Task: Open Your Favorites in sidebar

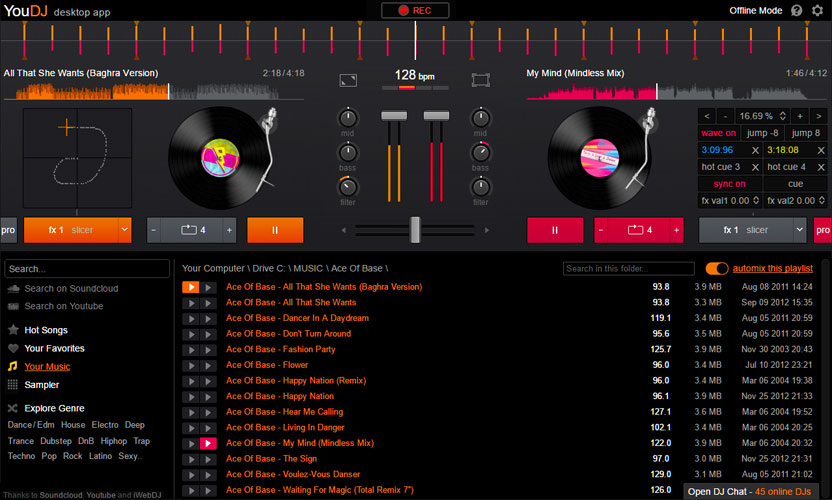Action: pyautogui.click(x=54, y=349)
